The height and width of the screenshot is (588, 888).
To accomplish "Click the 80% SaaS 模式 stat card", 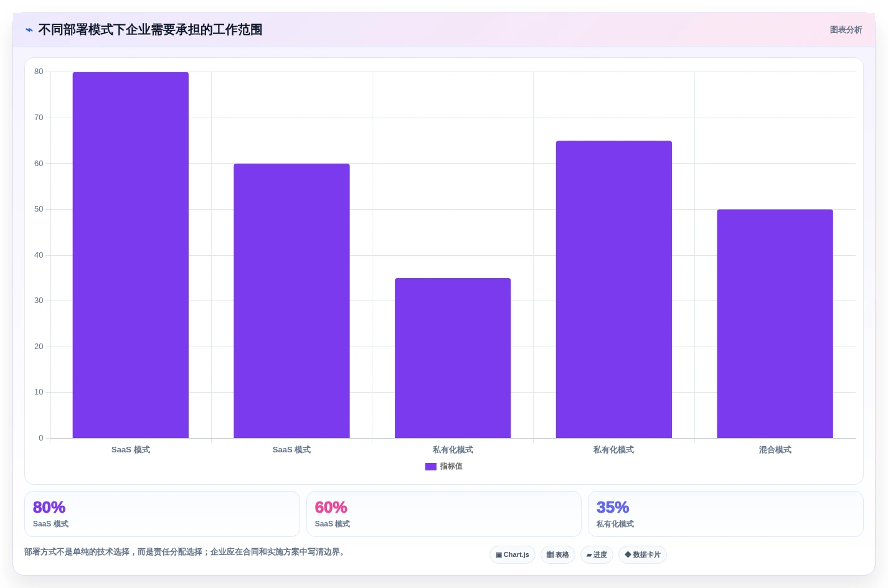I will click(162, 514).
